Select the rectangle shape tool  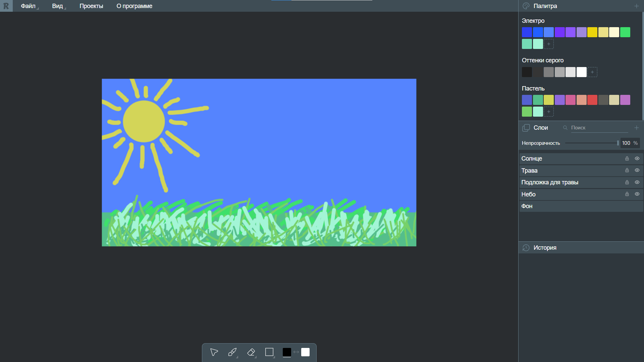pyautogui.click(x=269, y=352)
